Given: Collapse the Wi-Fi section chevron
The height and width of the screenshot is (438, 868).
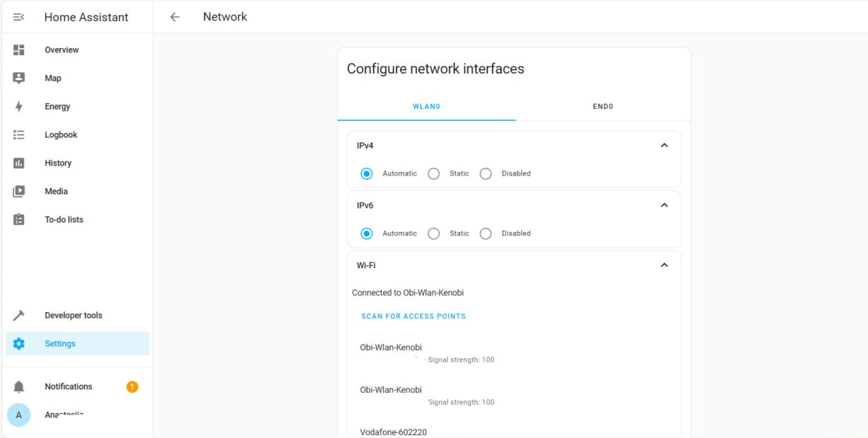Looking at the screenshot, I should click(664, 265).
